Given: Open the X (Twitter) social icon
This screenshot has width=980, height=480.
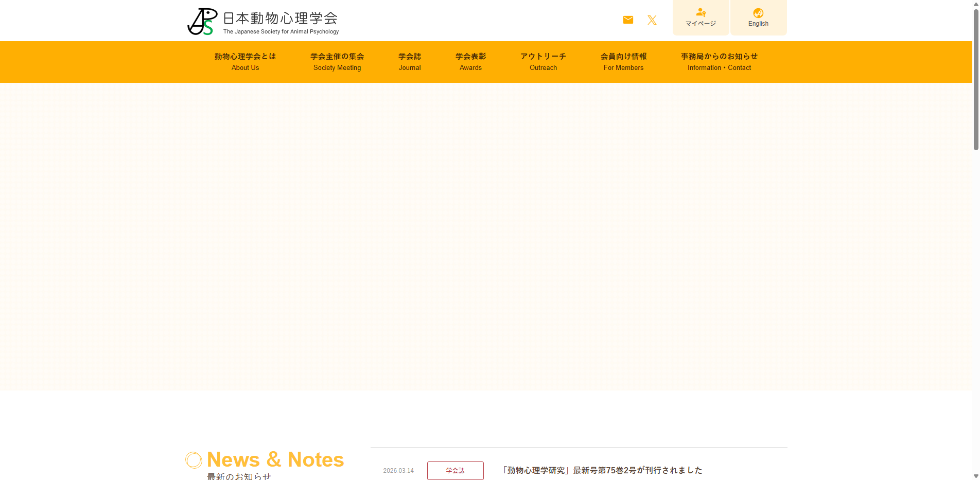Looking at the screenshot, I should click(652, 20).
